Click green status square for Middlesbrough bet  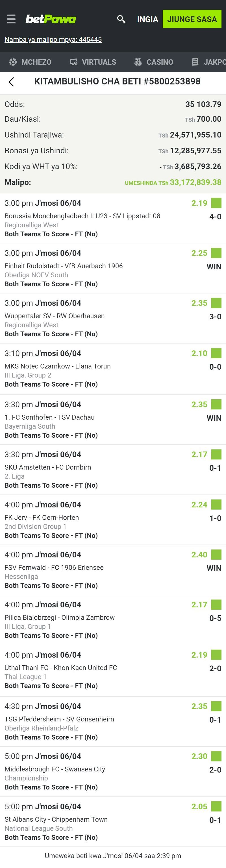click(x=216, y=756)
